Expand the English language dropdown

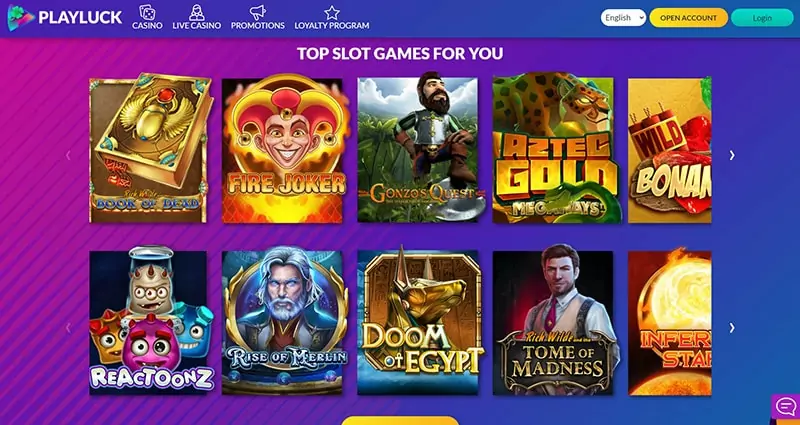[623, 17]
